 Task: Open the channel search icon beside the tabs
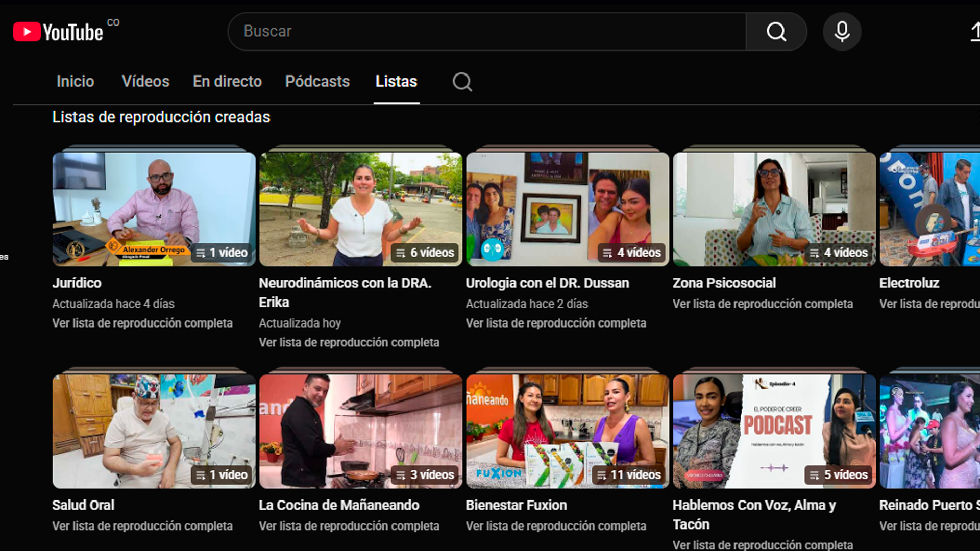(x=461, y=82)
